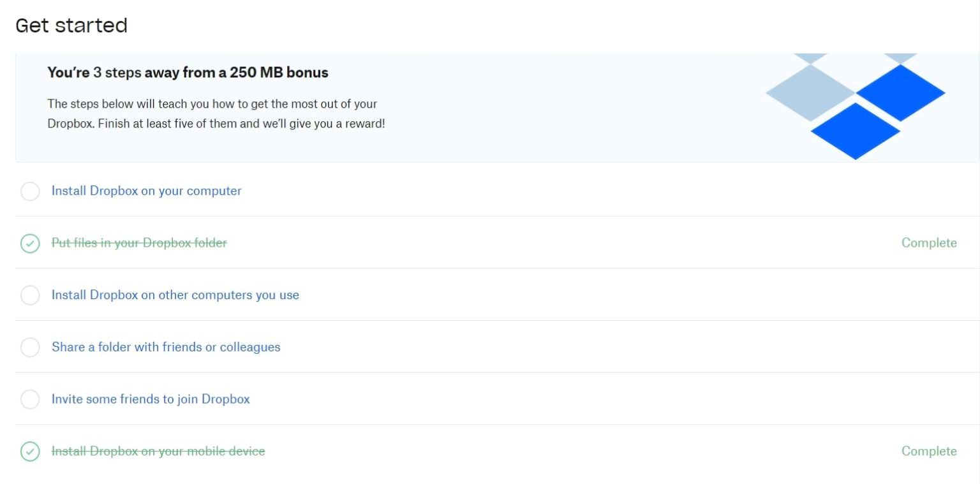The width and height of the screenshot is (980, 484).
Task: Select 'Install Dropbox on other computers you use'
Action: pos(175,295)
